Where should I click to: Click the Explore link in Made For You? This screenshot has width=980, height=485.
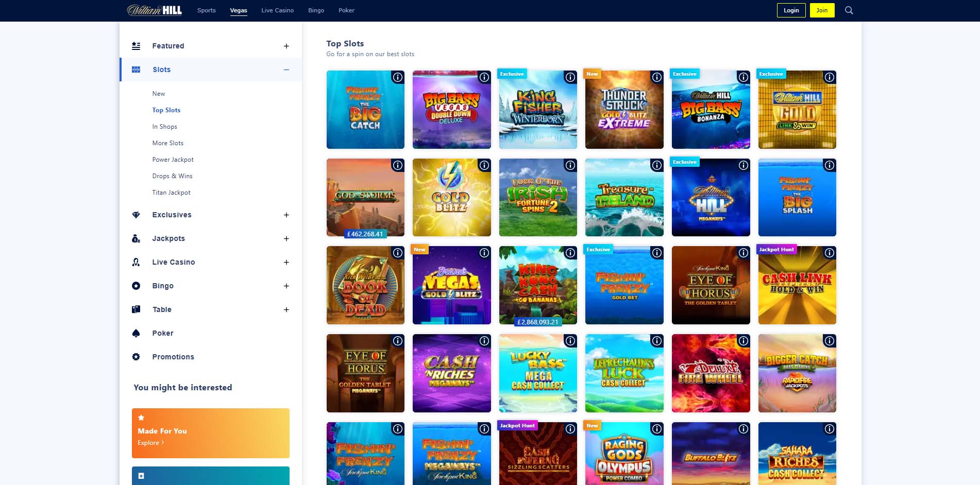150,442
